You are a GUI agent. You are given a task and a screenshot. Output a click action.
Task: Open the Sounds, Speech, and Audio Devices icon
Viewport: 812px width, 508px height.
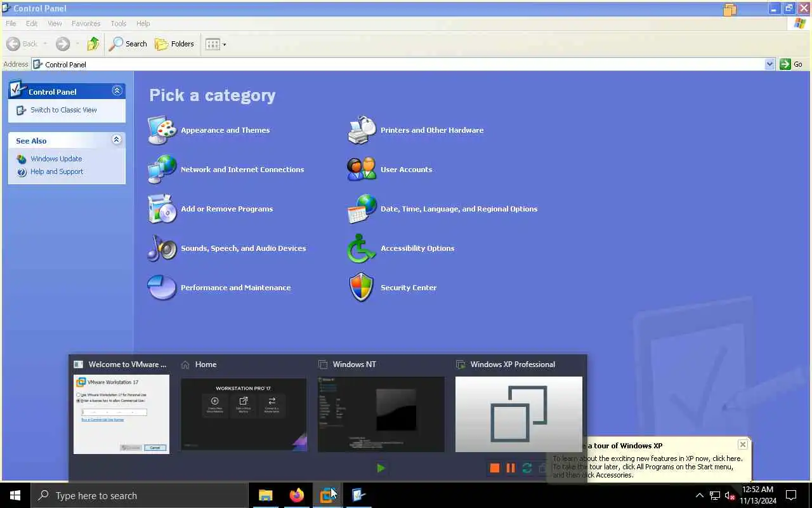tap(162, 248)
